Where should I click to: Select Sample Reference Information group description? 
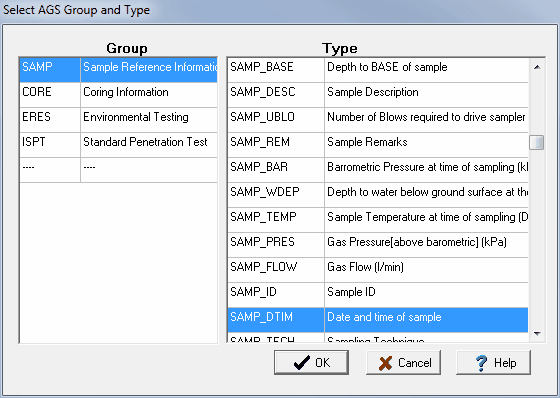coord(149,70)
